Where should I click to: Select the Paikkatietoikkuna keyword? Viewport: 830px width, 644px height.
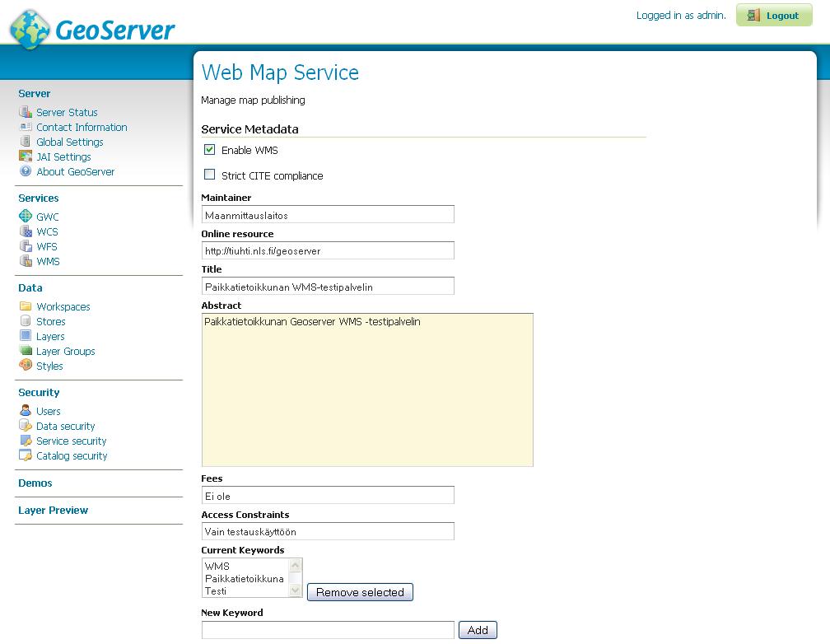[x=245, y=579]
